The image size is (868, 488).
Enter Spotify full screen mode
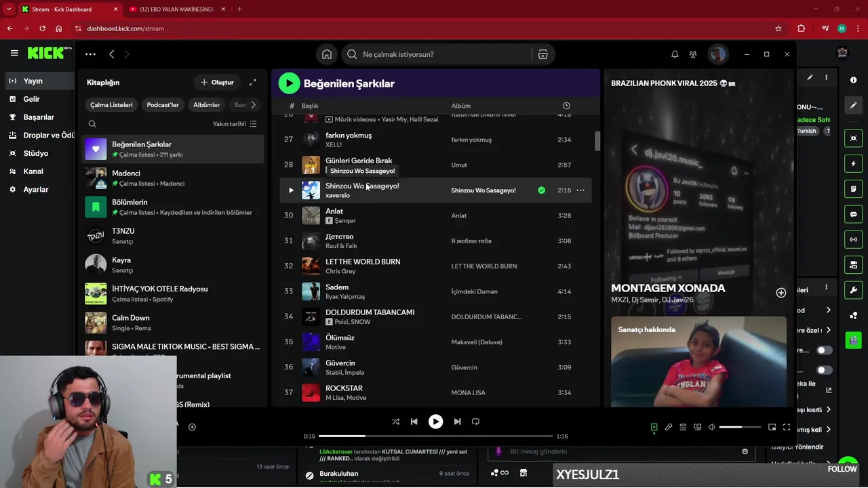coord(787,427)
